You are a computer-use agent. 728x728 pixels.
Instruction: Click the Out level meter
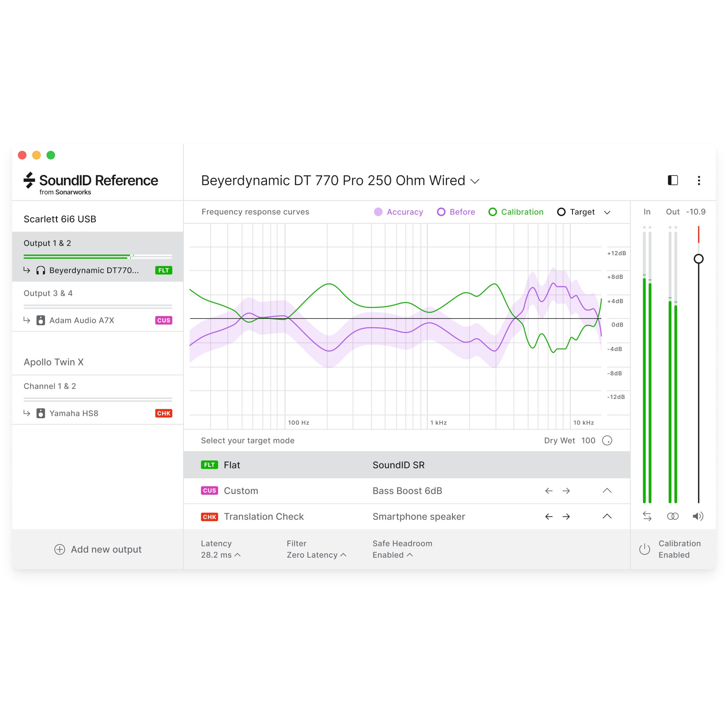point(673,365)
